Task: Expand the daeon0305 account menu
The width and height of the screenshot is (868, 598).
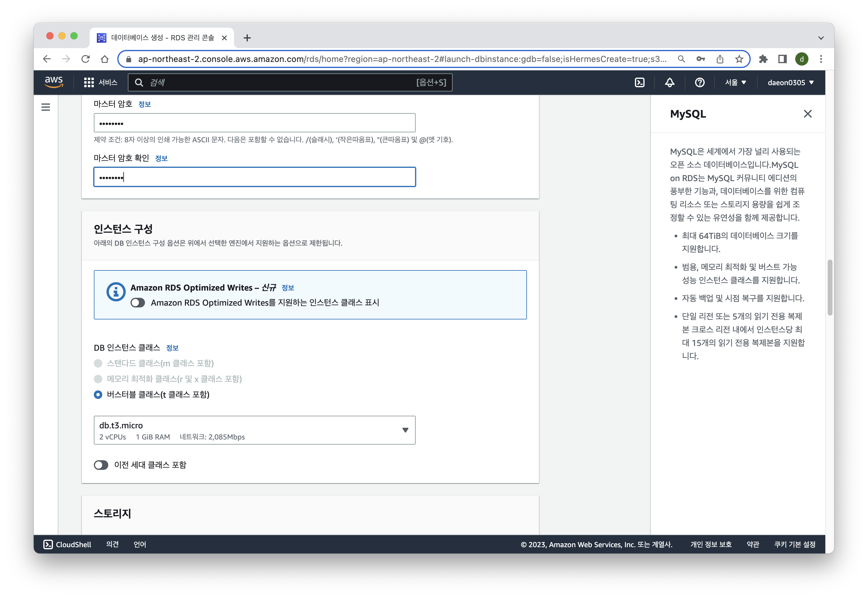Action: tap(790, 82)
